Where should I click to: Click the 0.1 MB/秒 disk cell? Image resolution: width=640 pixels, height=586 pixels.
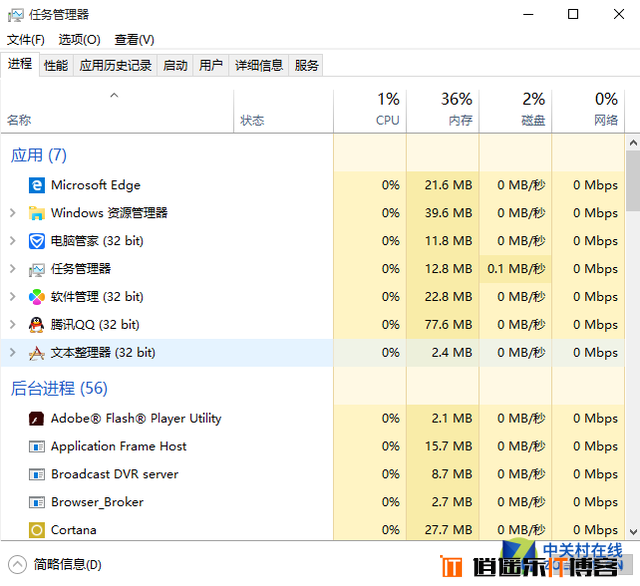pyautogui.click(x=516, y=269)
